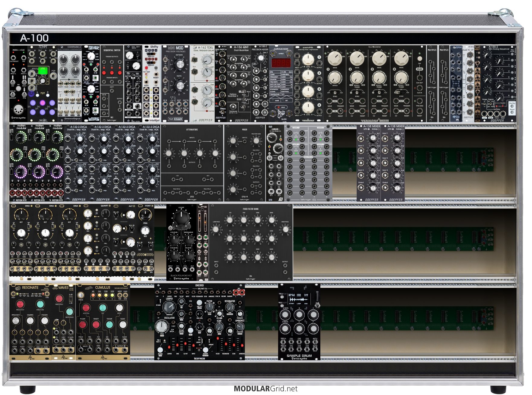The height and width of the screenshot is (395, 532).
Task: Adjust the red DENSITY knob on Cumulus
Action: click(x=96, y=325)
